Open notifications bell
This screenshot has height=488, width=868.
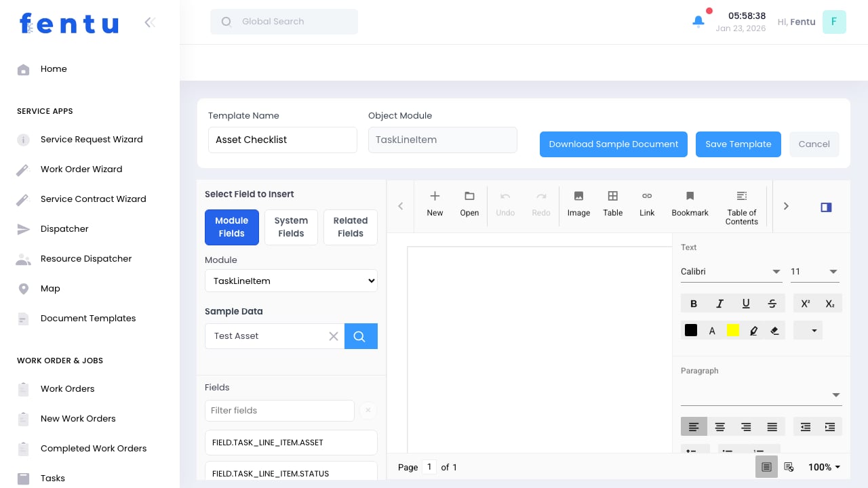click(x=698, y=22)
